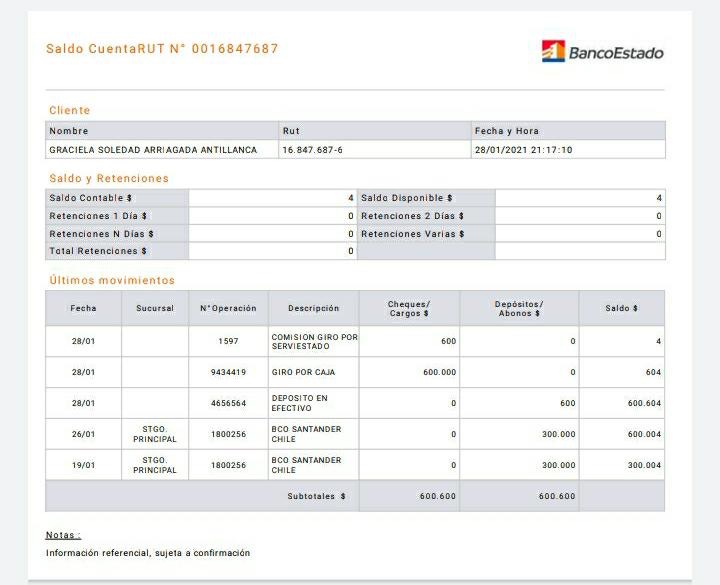Viewport: 720px width, 585px height.
Task: Click the date '26/01'
Action: coord(84,434)
